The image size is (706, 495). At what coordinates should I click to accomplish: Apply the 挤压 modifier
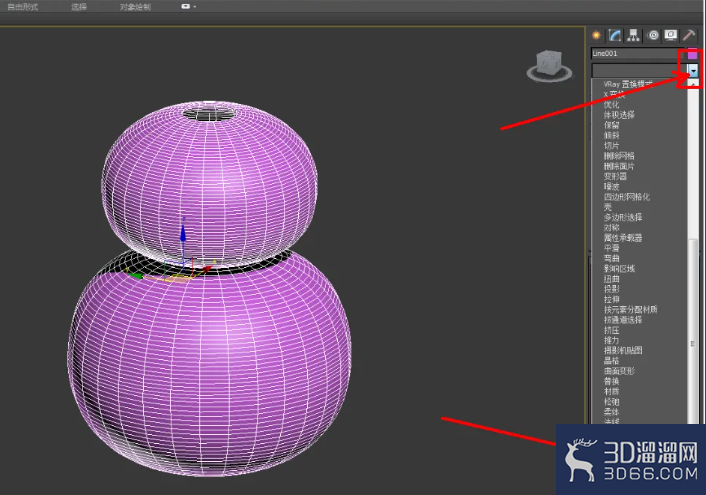pos(611,330)
